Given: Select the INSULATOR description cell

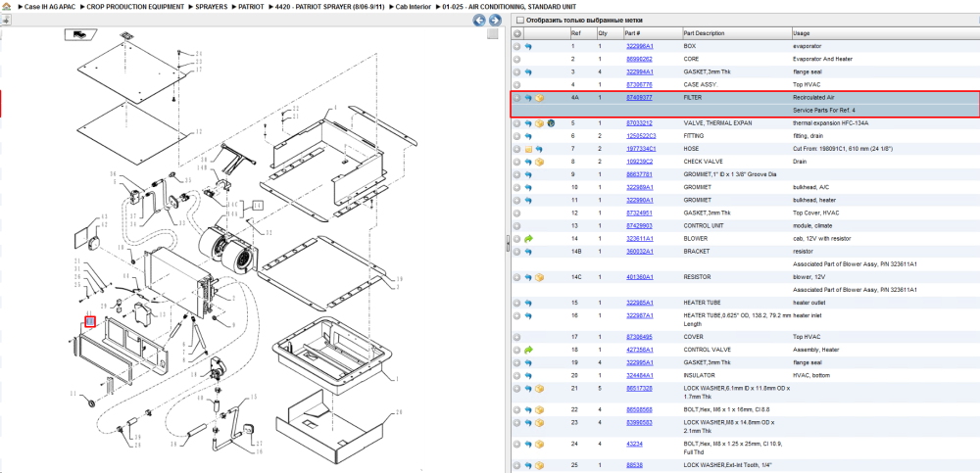Looking at the screenshot, I should point(700,375).
